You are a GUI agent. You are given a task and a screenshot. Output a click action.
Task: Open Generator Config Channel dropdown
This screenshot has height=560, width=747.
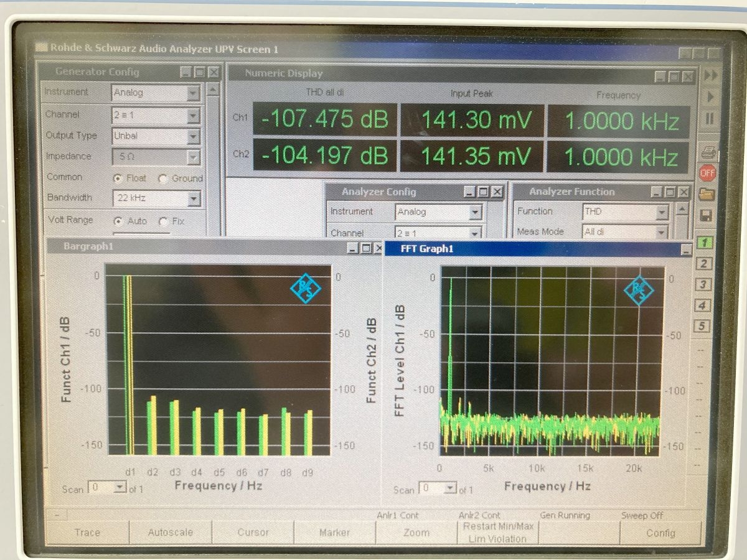click(x=194, y=115)
